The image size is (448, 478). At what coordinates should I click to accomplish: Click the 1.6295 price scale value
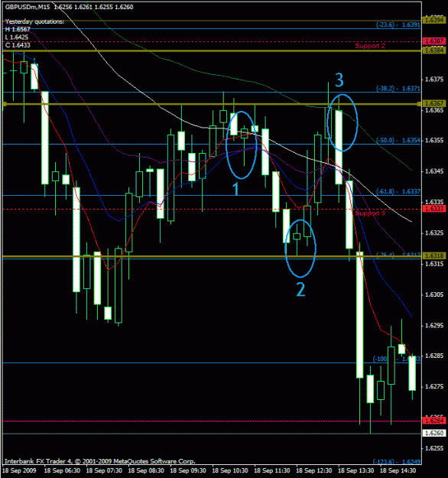(434, 326)
